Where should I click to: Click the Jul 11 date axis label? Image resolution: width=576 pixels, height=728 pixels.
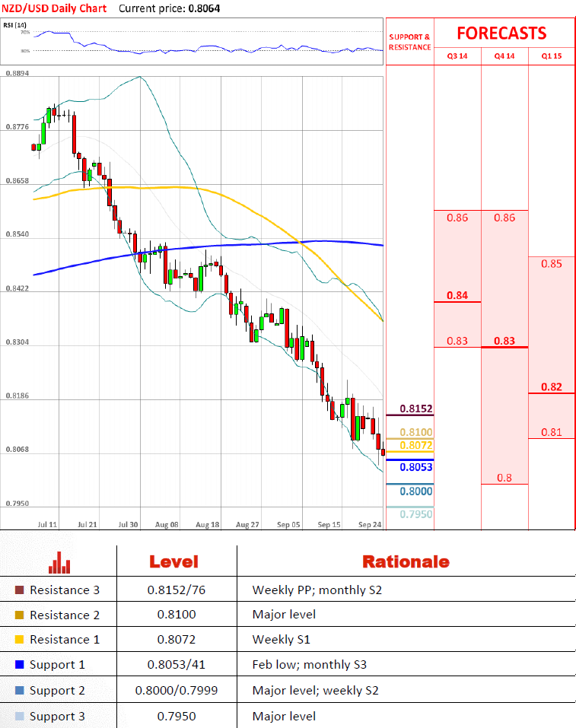point(47,524)
